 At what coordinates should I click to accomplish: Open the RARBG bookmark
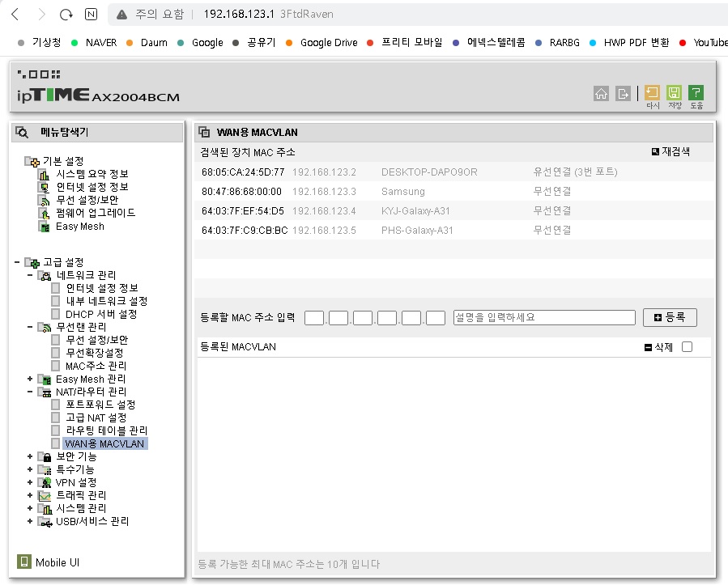[564, 43]
